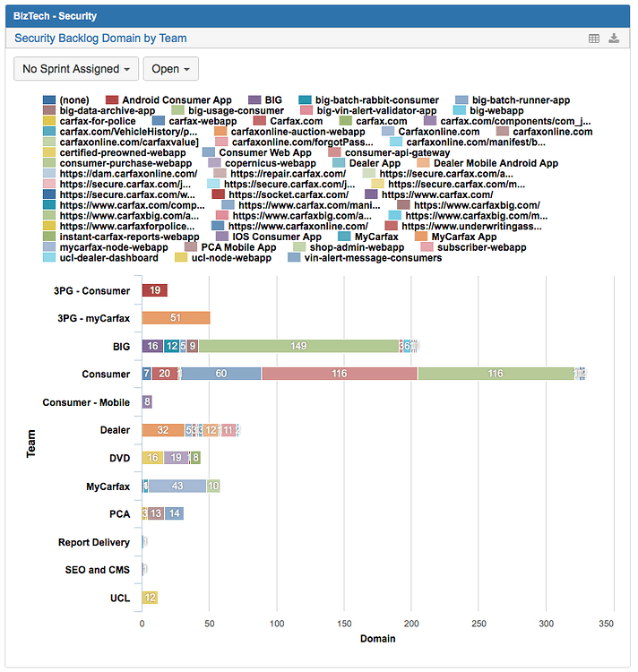
Task: Open the table view icon in header
Action: 593,39
